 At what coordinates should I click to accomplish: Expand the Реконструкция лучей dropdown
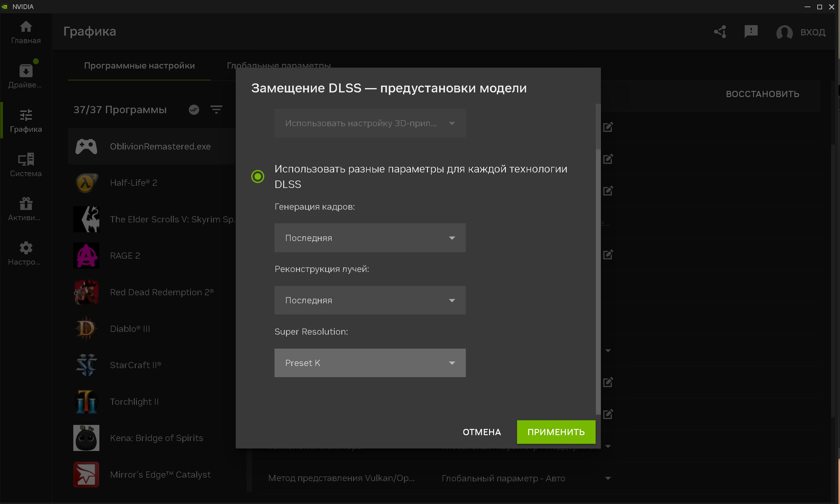pos(370,300)
